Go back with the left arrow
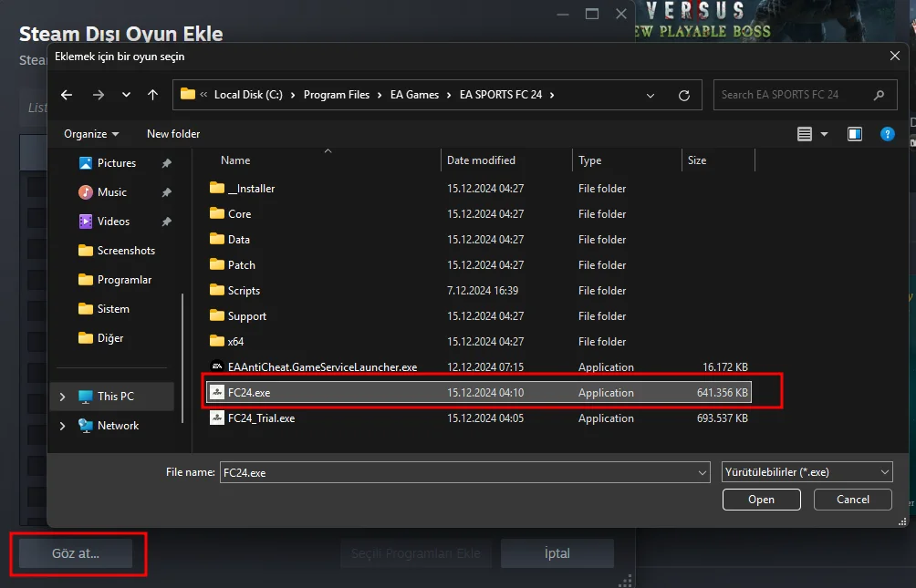 pyautogui.click(x=67, y=95)
